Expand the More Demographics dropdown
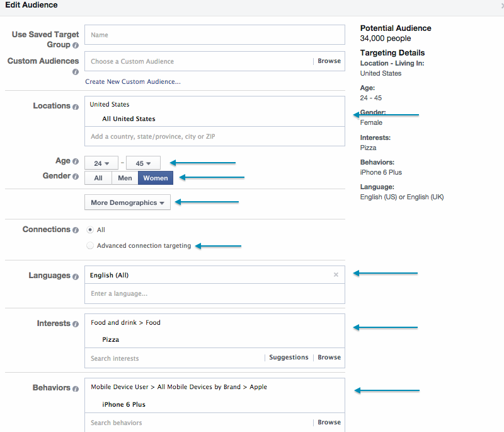The image size is (504, 432). point(127,202)
